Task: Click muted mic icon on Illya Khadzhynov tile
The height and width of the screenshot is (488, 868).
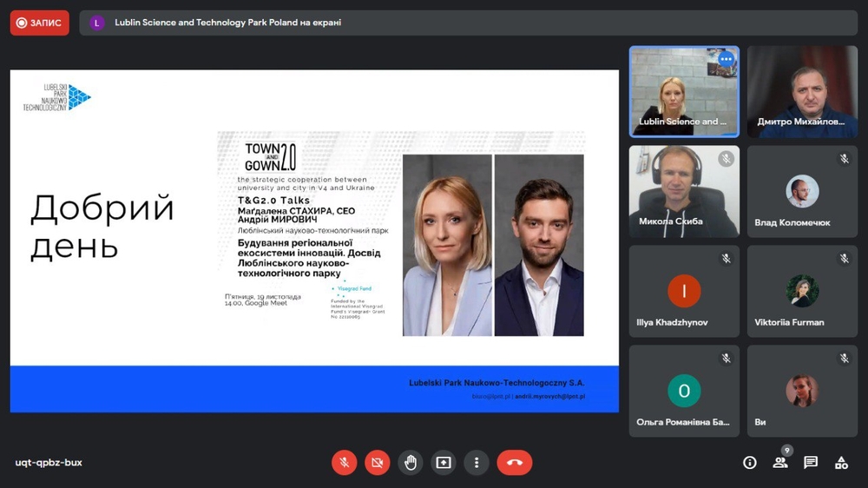Action: (726, 259)
